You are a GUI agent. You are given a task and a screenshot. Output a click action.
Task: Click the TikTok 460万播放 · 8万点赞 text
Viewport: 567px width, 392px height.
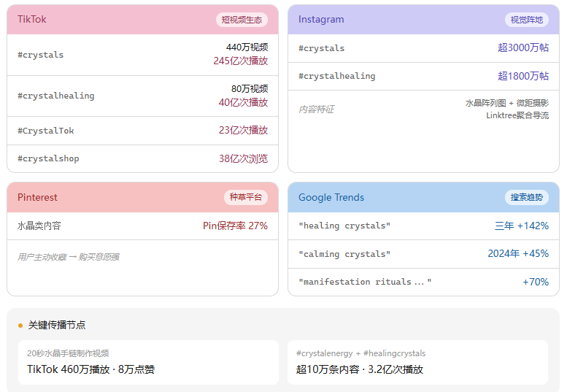[90, 369]
